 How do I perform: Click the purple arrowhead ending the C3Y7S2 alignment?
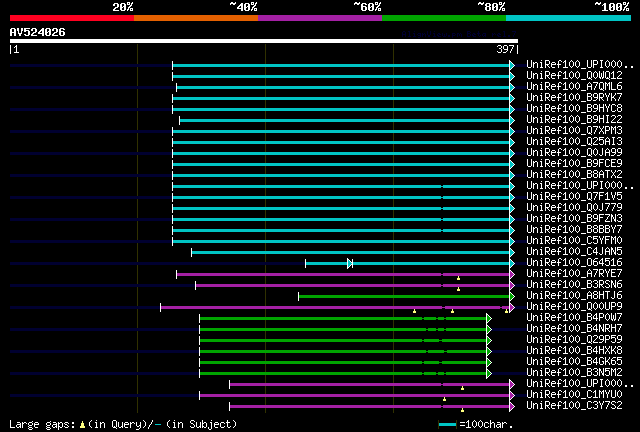click(512, 407)
